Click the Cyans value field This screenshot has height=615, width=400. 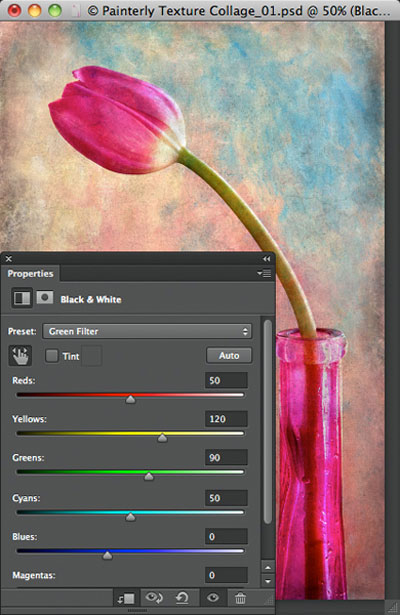click(x=226, y=498)
